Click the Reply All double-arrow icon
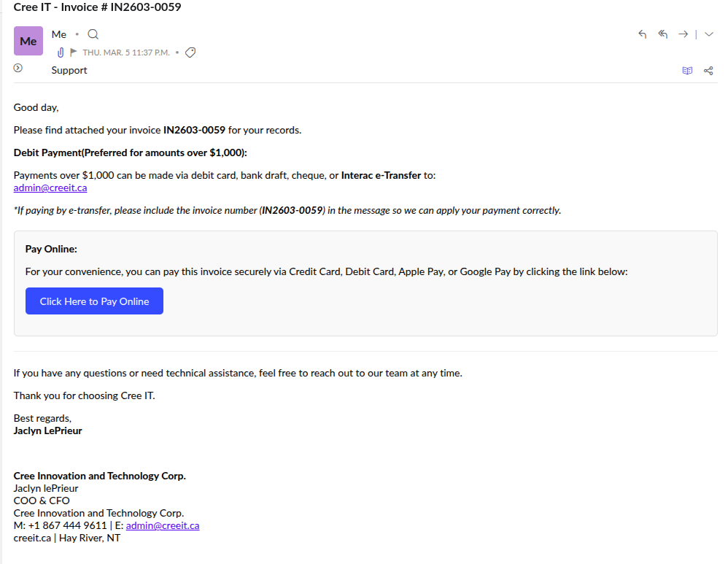 pos(662,34)
